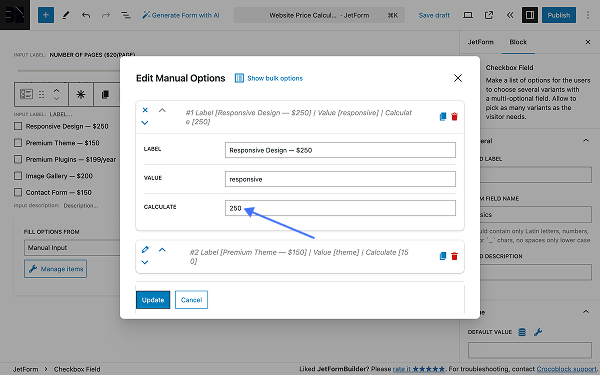Screen dimensions: 600x375
Task: Click the Cancel button
Action: pos(191,300)
